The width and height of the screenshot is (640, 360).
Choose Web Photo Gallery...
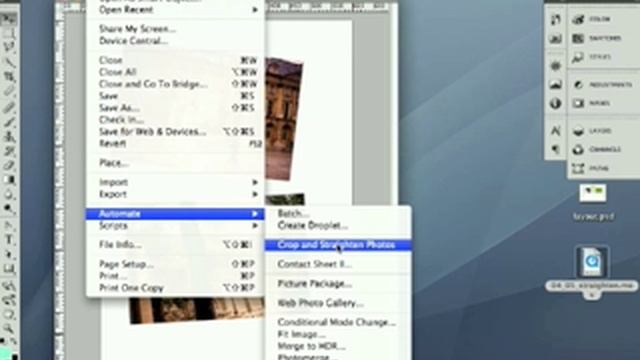(x=338, y=303)
